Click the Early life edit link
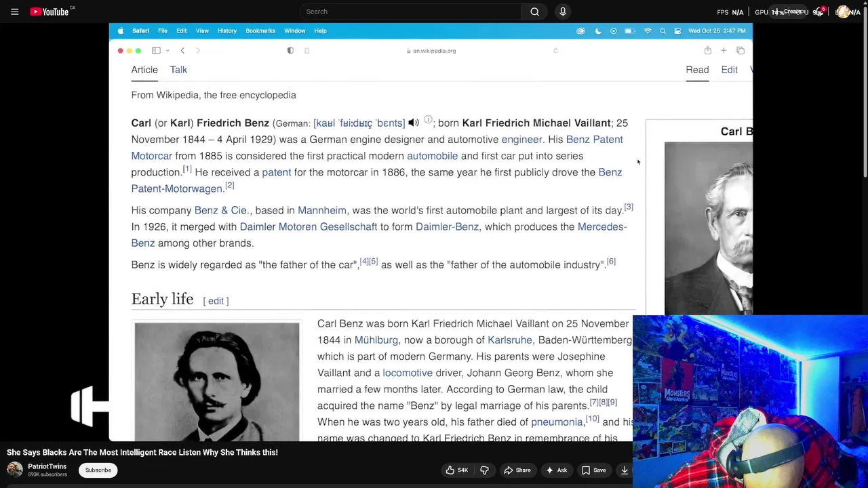Screen dimensions: 868x488 (x=216, y=301)
